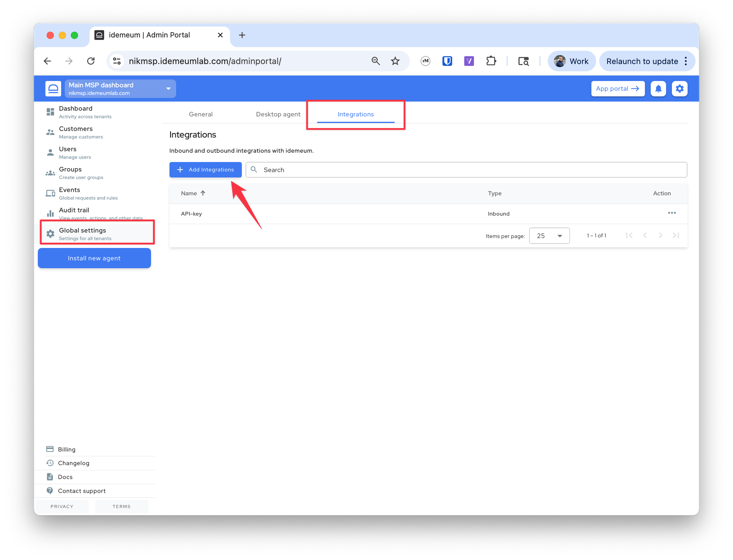Click the Changelog history icon
The image size is (733, 560).
50,463
